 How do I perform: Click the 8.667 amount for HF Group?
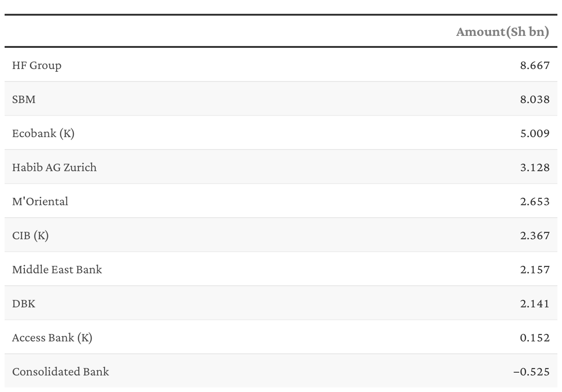pyautogui.click(x=535, y=65)
